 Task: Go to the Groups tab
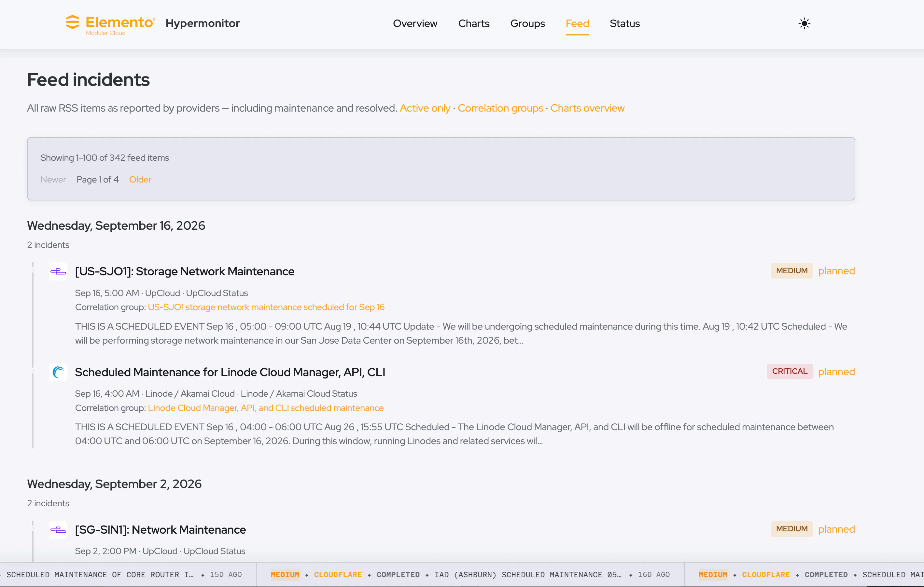527,23
